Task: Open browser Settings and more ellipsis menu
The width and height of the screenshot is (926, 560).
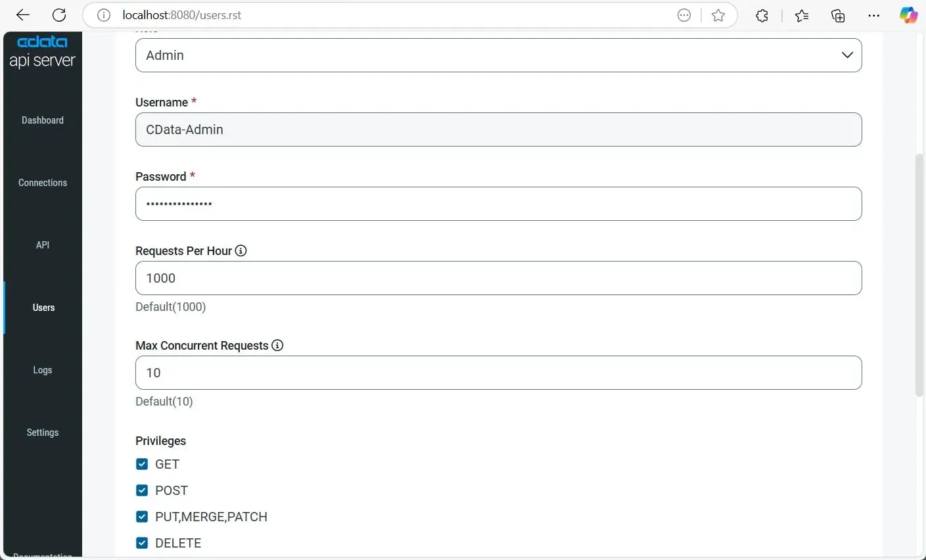Action: pyautogui.click(x=873, y=15)
